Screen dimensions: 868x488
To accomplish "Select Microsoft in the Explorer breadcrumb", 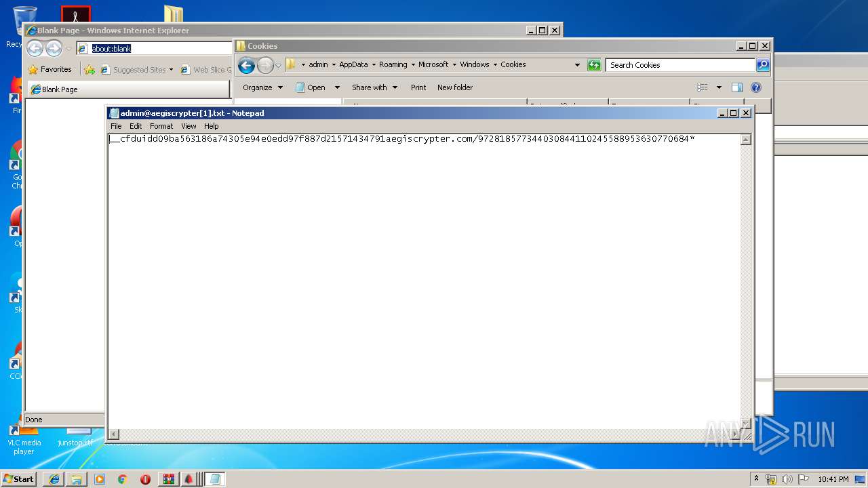I will coord(433,64).
